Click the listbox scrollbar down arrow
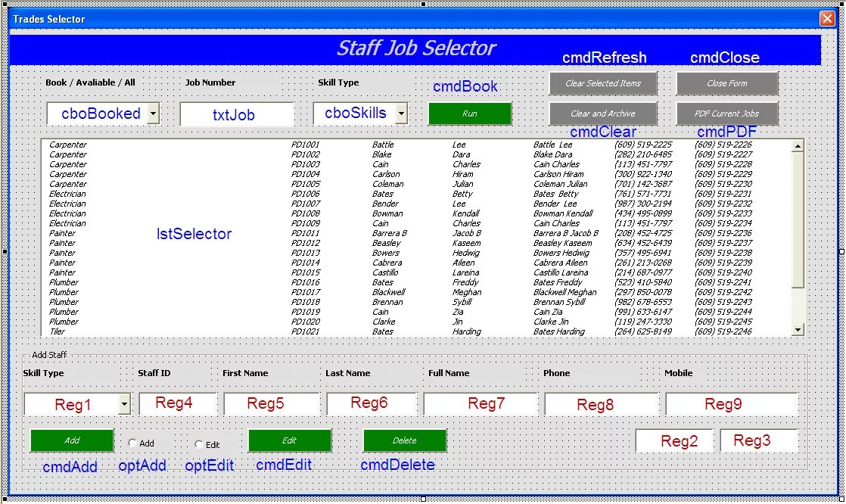This screenshot has width=846, height=504. pyautogui.click(x=799, y=328)
